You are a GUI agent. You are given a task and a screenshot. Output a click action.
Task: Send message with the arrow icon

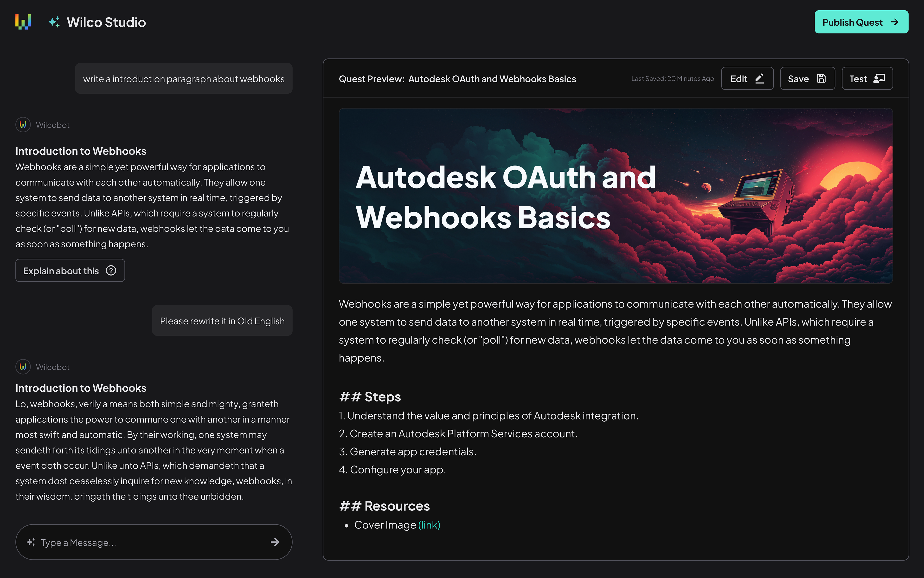[275, 542]
